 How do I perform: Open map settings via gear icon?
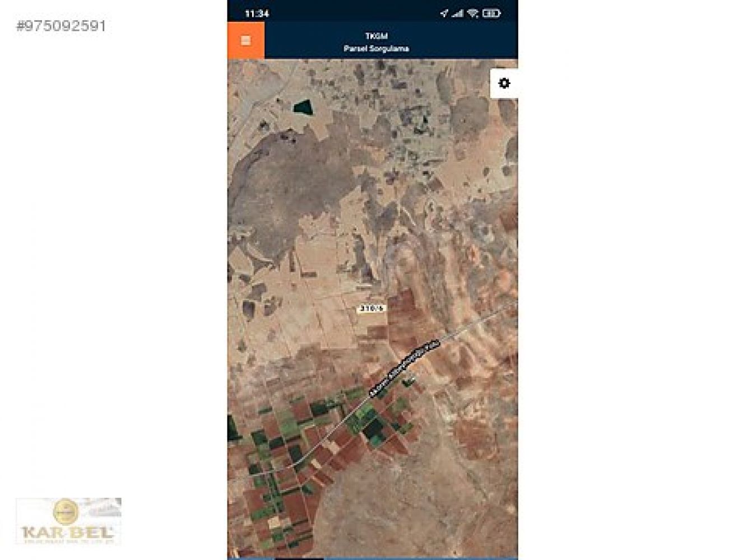pos(504,83)
